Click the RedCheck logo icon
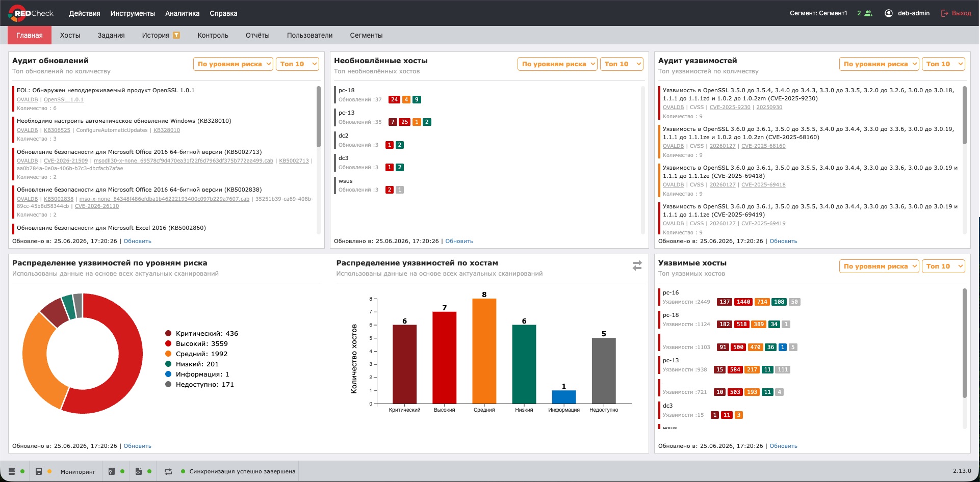 point(16,13)
